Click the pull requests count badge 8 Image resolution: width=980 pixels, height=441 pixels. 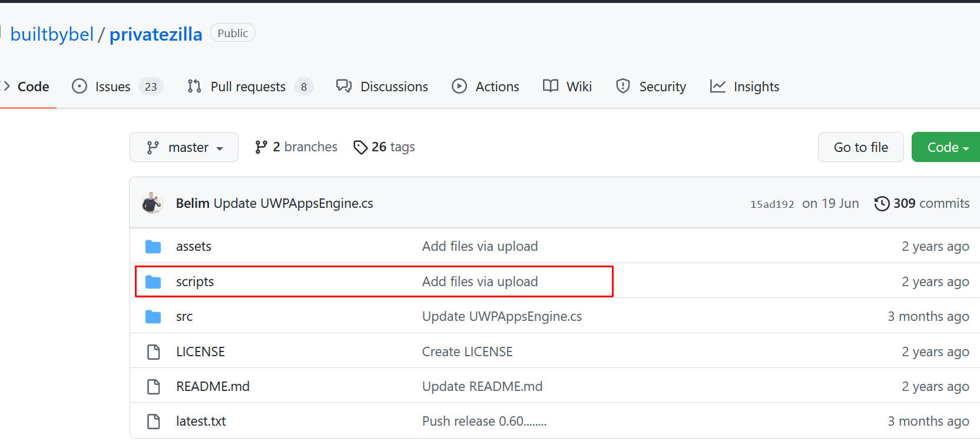coord(304,87)
